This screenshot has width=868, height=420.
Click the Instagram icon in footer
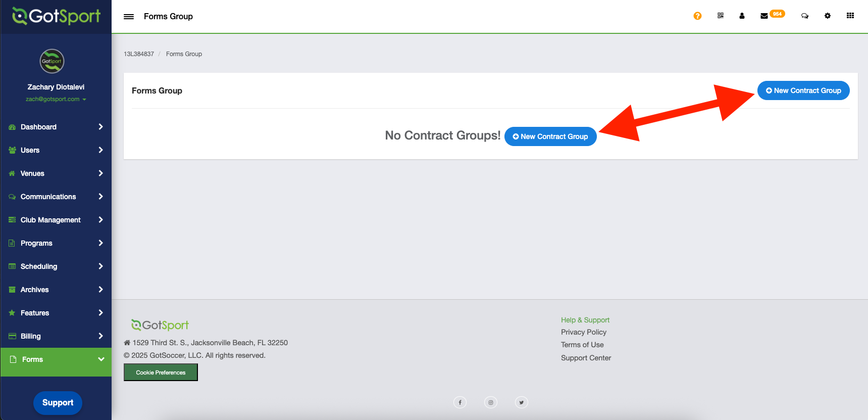[491, 402]
